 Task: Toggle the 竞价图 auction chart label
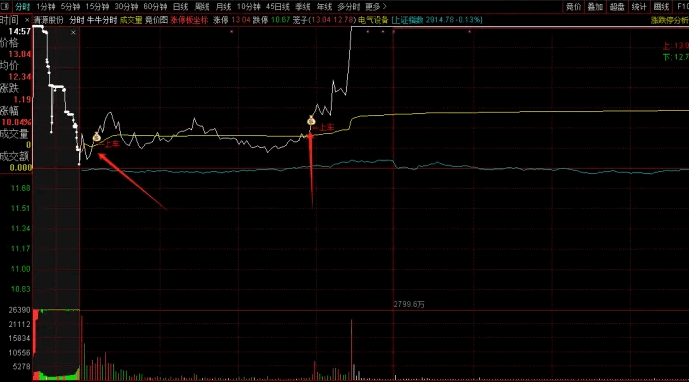click(x=156, y=20)
